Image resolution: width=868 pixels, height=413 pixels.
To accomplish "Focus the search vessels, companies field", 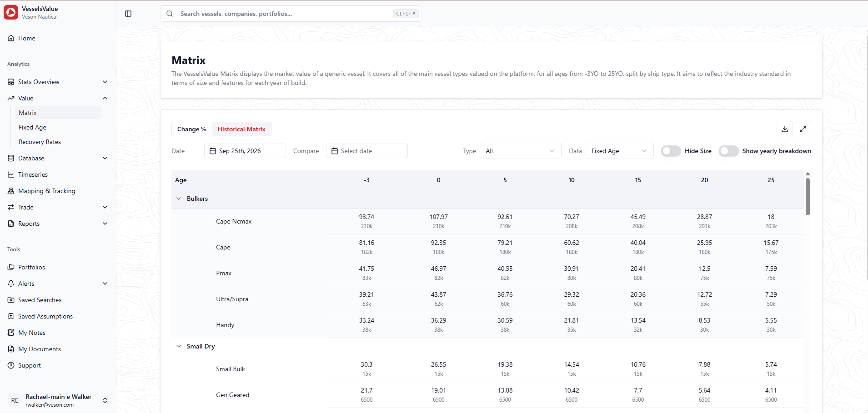I will point(291,14).
